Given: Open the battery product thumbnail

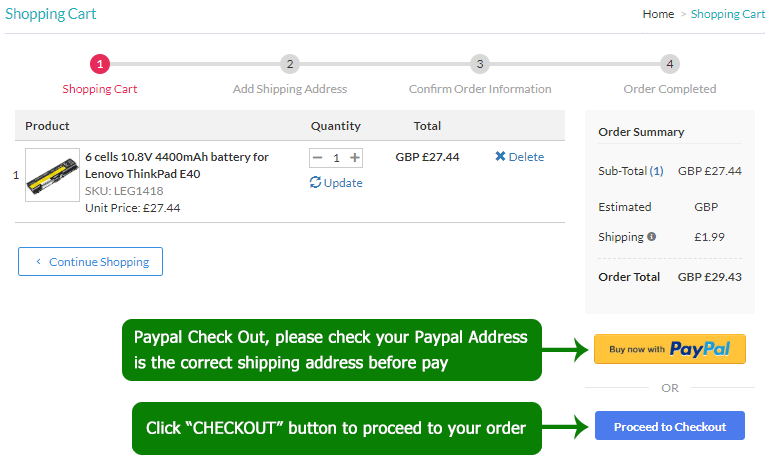Looking at the screenshot, I should pyautogui.click(x=52, y=176).
